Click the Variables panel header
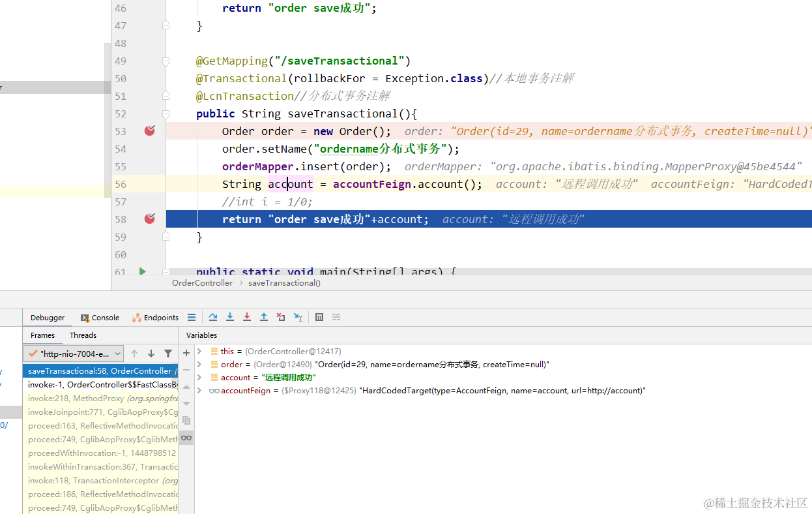The height and width of the screenshot is (514, 812). point(201,335)
